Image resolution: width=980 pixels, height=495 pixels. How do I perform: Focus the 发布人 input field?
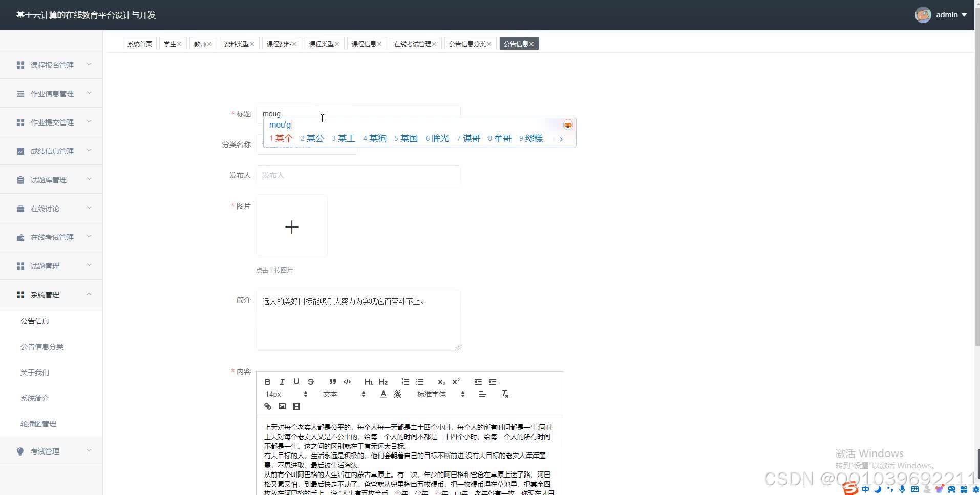[x=358, y=175]
